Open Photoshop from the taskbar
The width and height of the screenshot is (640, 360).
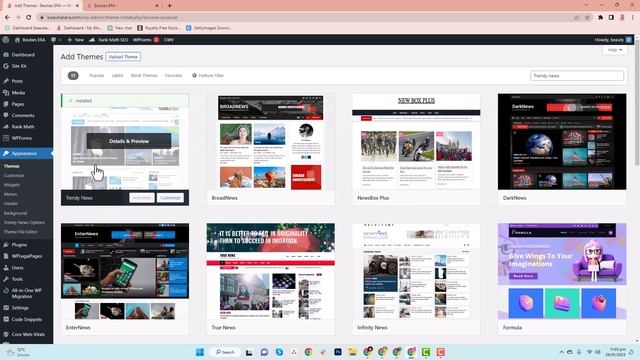(x=338, y=352)
